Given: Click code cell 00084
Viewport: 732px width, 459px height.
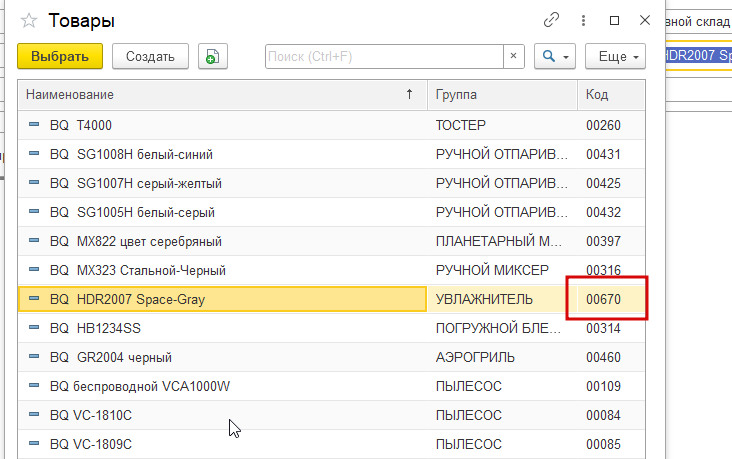Looking at the screenshot, I should 612,415.
